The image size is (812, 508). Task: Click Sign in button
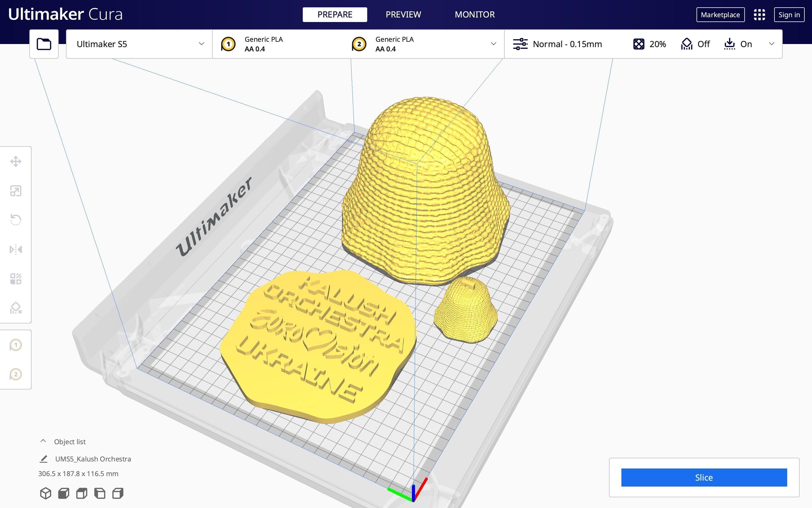coord(789,15)
